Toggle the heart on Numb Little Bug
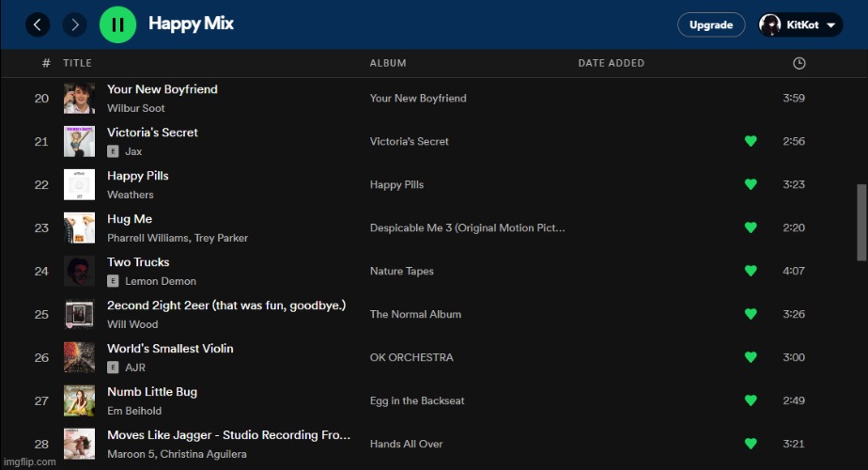Screen dimensions: 868x470 pyautogui.click(x=751, y=400)
